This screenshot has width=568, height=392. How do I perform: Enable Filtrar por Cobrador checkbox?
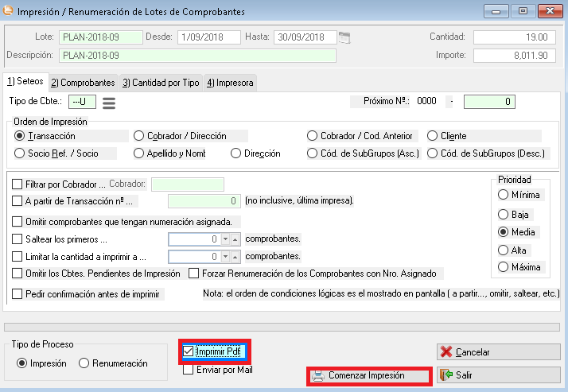pyautogui.click(x=18, y=184)
